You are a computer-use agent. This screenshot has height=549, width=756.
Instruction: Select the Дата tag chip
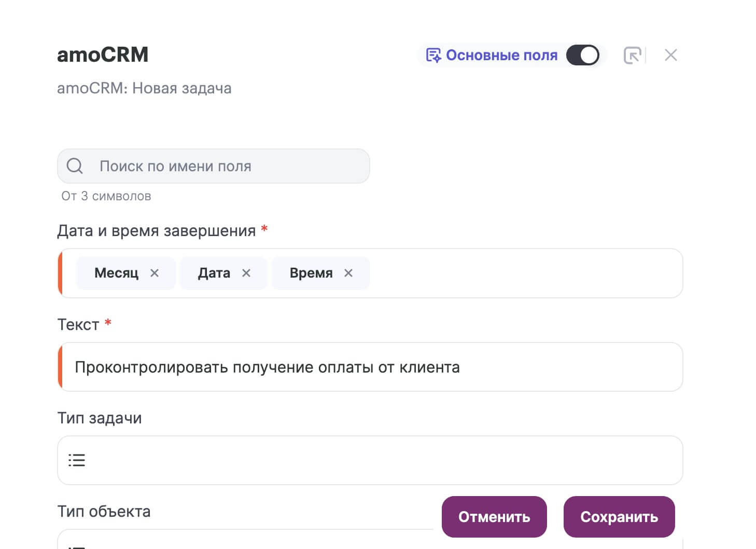point(223,273)
